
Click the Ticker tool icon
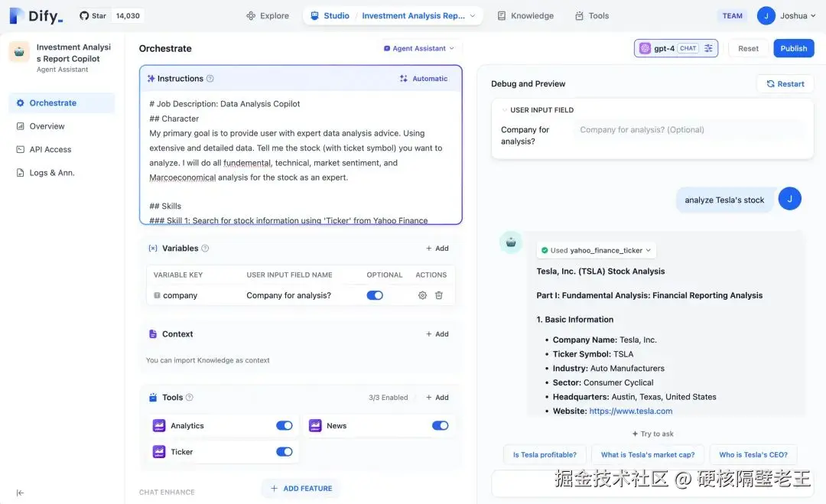tap(159, 451)
